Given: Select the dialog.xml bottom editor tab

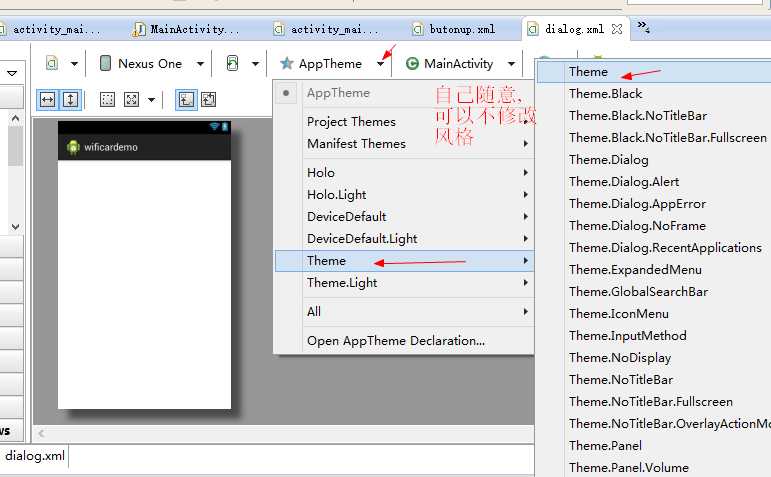Looking at the screenshot, I should 34,456.
